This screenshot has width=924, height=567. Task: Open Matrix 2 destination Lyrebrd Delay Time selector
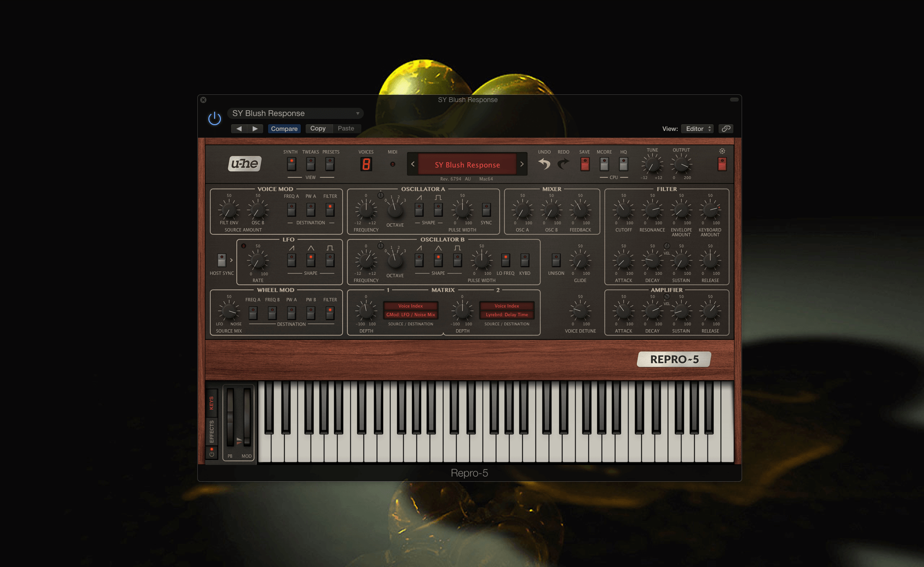(507, 315)
